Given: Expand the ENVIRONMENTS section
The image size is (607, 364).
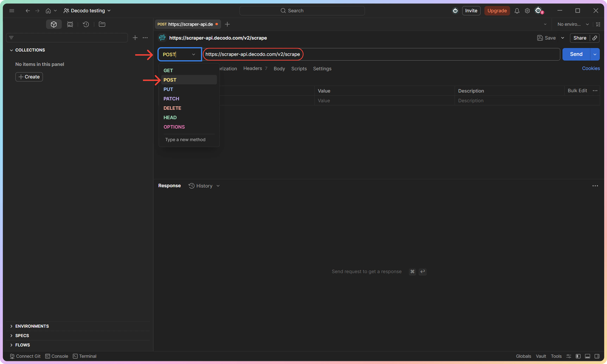Looking at the screenshot, I should tap(32, 326).
